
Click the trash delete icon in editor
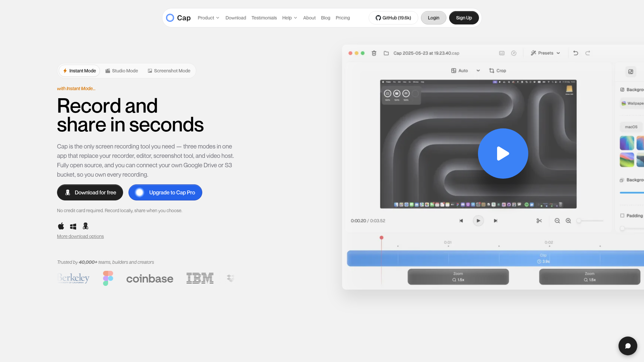374,53
